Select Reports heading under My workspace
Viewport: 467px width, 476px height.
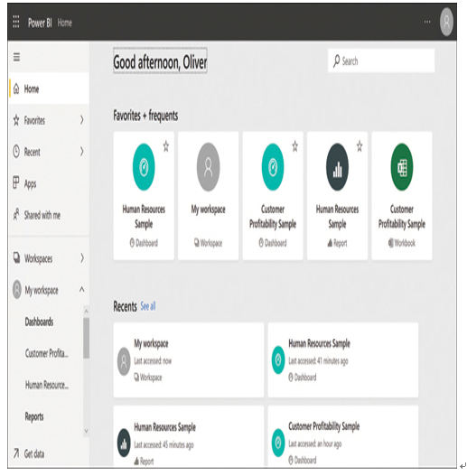(34, 416)
